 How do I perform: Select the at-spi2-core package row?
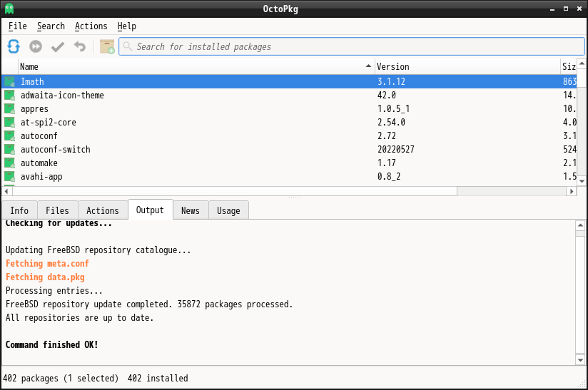(x=289, y=123)
